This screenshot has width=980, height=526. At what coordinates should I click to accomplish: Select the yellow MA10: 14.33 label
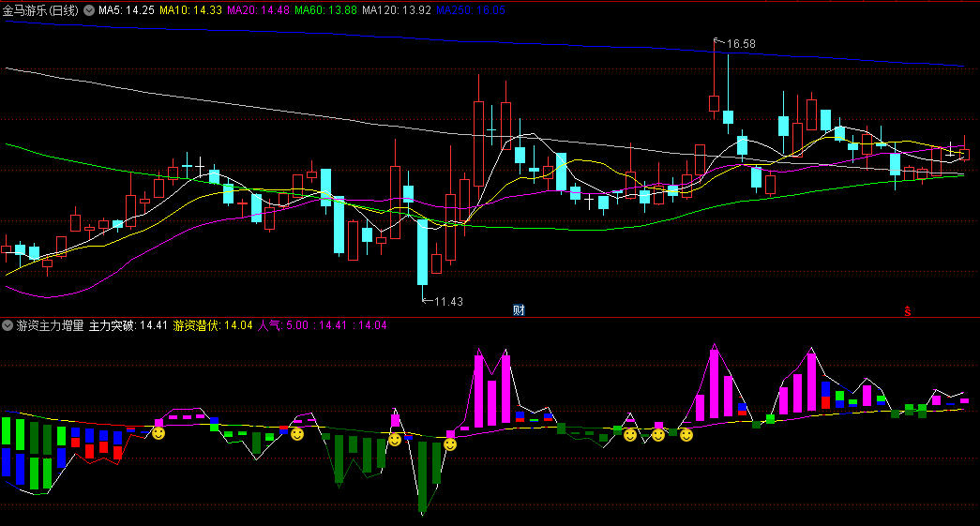190,10
